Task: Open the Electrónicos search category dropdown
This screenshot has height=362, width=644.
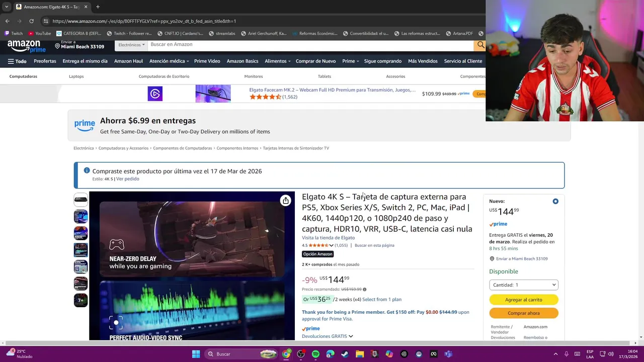Action: coord(131,45)
